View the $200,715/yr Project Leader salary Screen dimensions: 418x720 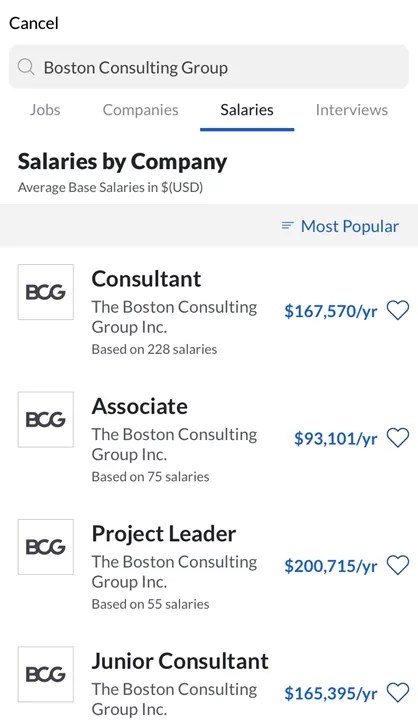tap(331, 566)
